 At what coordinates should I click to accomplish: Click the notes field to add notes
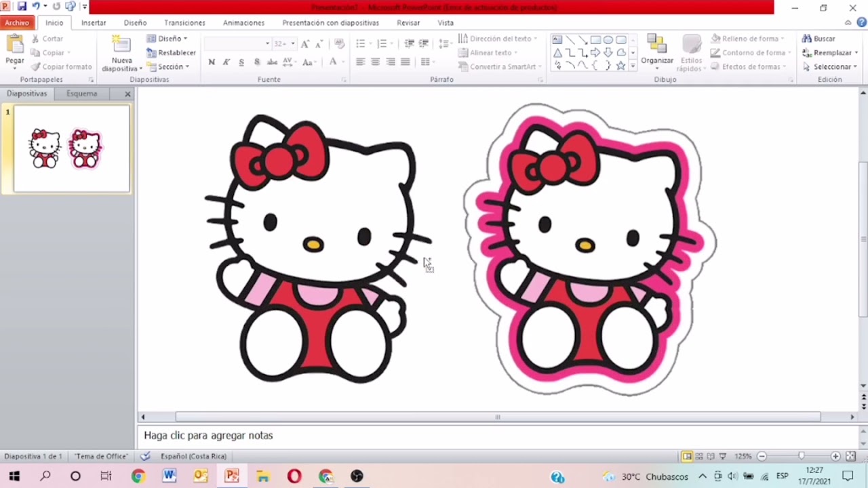coord(498,435)
